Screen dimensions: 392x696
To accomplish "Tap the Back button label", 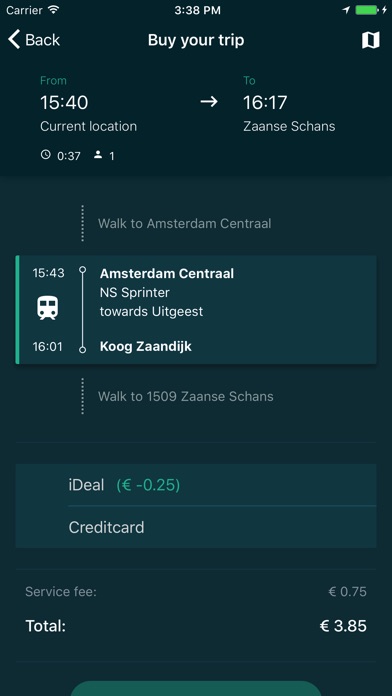I will click(x=43, y=40).
